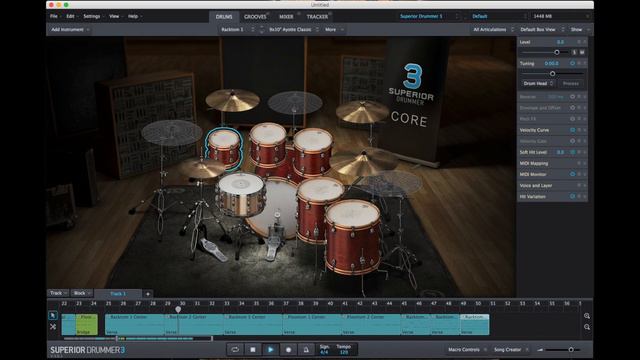Toggle Velocity Curve power button
Image resolution: width=640 pixels, height=360 pixels.
click(x=572, y=130)
